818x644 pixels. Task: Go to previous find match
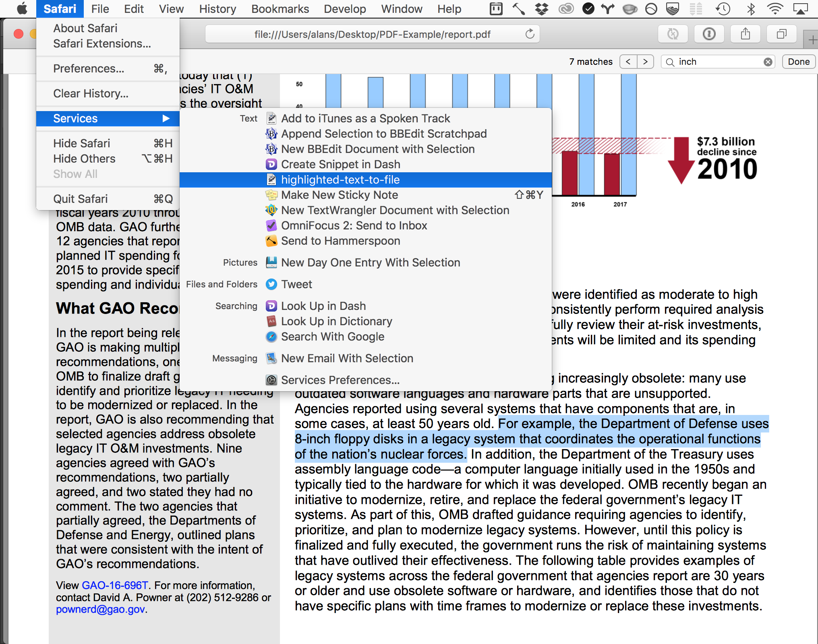(x=628, y=62)
